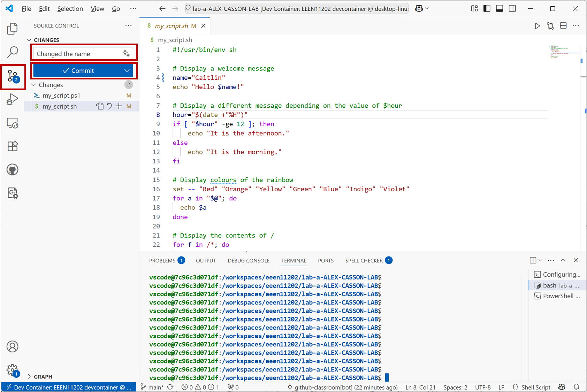The image size is (587, 392).
Task: Toggle the secondary side bar layout button
Action: [512, 9]
